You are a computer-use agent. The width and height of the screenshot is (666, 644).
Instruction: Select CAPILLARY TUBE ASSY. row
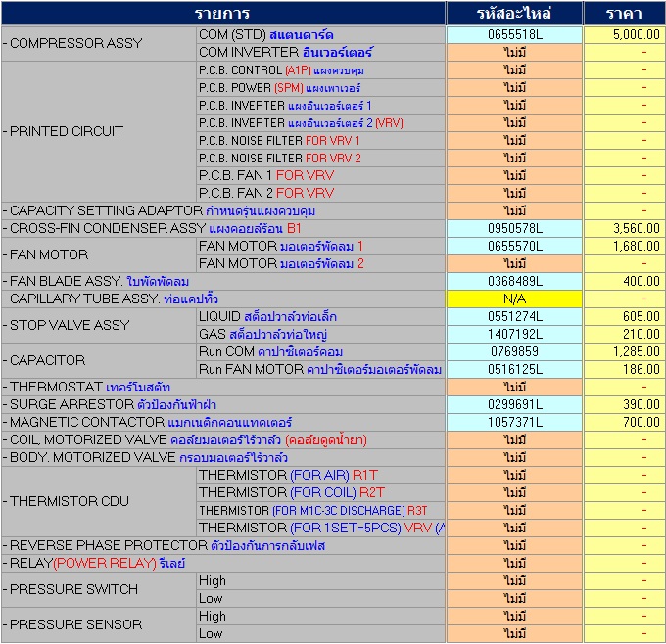pyautogui.click(x=223, y=299)
